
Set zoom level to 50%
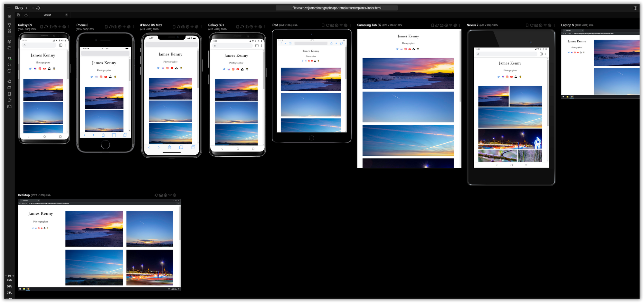[x=9, y=286]
